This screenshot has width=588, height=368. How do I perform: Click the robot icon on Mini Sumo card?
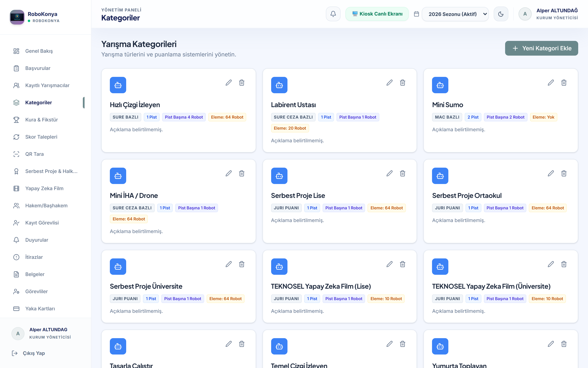pyautogui.click(x=440, y=85)
